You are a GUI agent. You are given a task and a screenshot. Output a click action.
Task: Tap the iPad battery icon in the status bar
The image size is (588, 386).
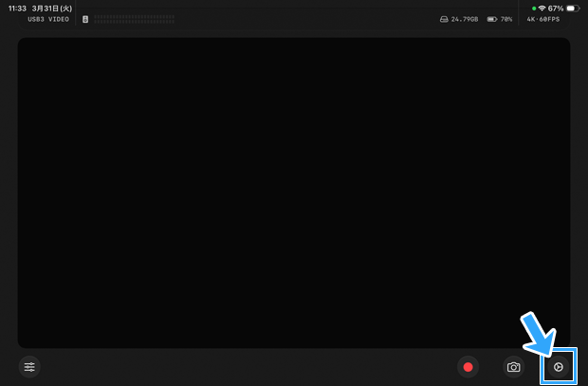(572, 8)
